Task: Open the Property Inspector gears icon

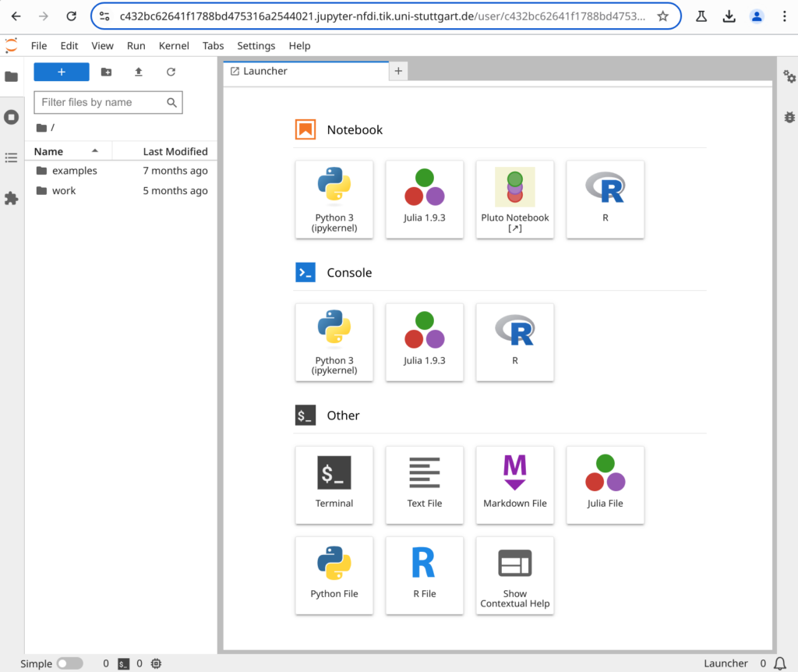Action: 789,76
